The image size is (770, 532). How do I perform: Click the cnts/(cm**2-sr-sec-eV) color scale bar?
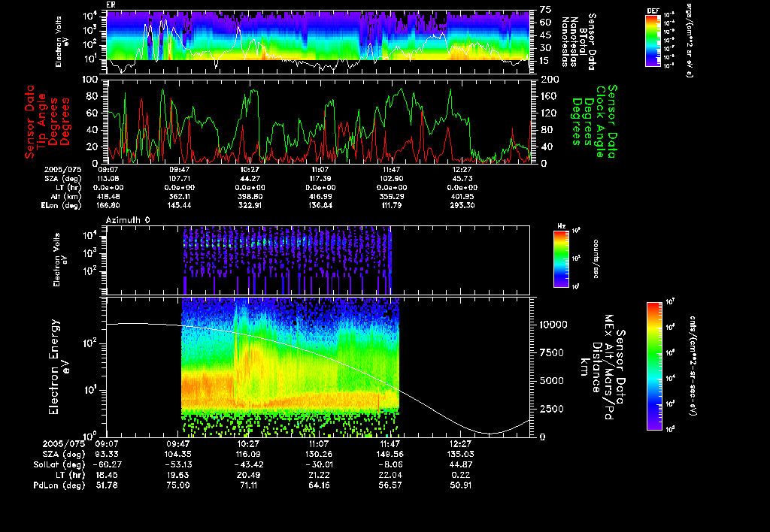click(x=654, y=366)
